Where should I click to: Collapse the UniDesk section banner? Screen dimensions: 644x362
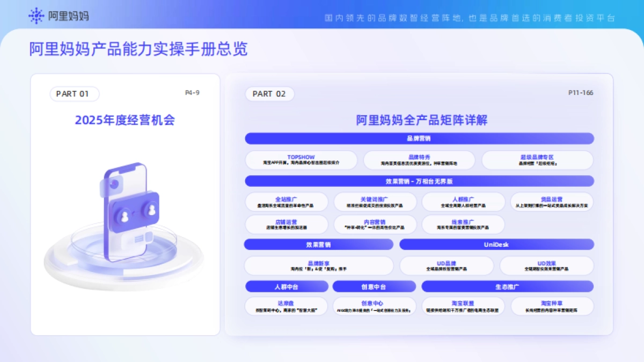496,245
